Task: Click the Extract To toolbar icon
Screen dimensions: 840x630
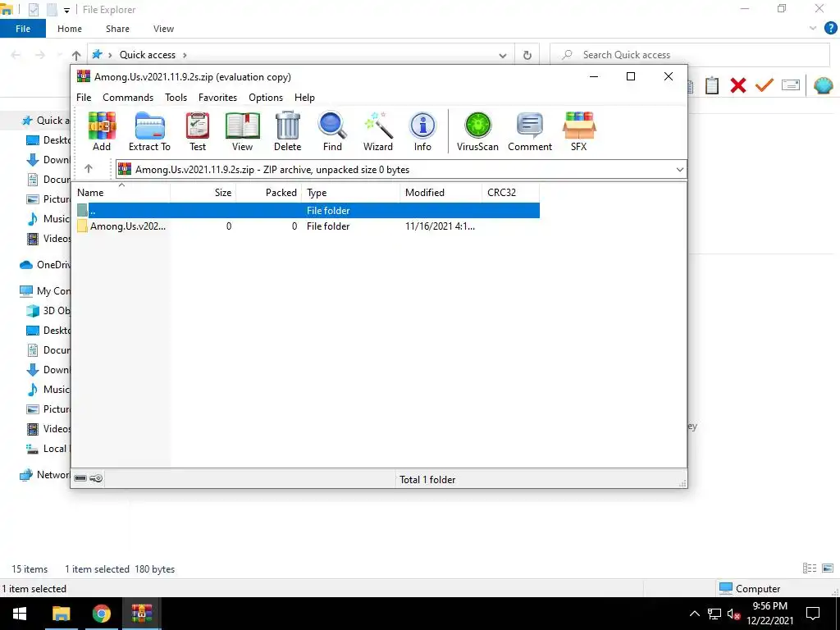Action: click(x=149, y=131)
